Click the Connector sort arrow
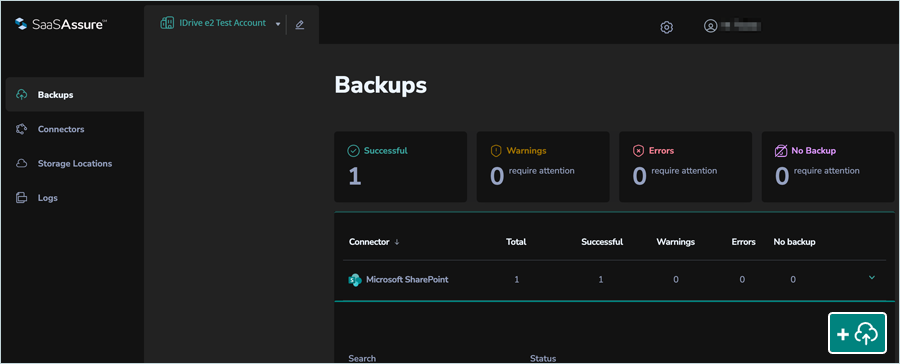This screenshot has width=900, height=364. click(x=397, y=242)
